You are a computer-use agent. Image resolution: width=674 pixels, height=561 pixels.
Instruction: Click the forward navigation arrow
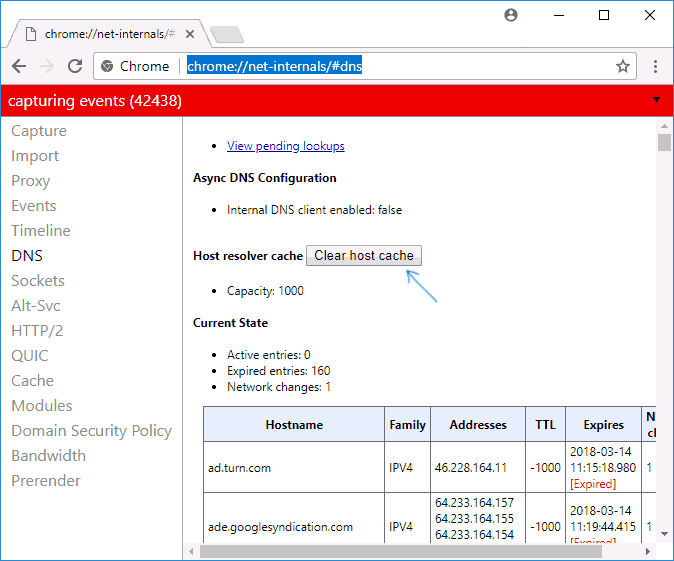click(47, 66)
